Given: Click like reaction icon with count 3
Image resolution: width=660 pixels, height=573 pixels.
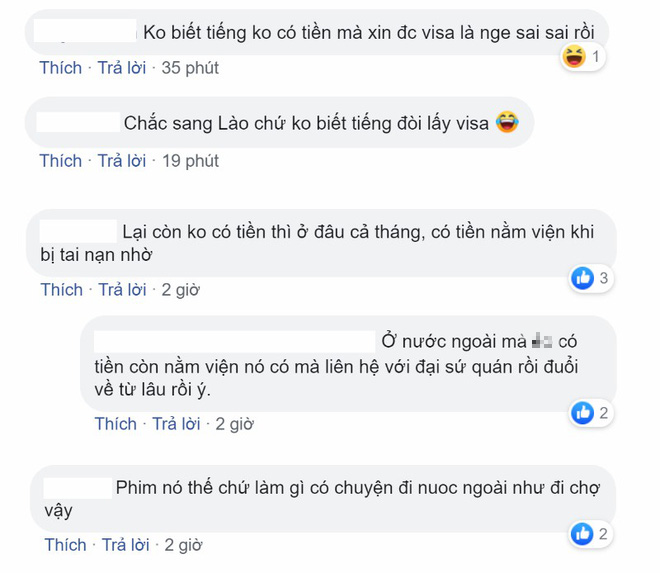Looking at the screenshot, I should point(583,278).
